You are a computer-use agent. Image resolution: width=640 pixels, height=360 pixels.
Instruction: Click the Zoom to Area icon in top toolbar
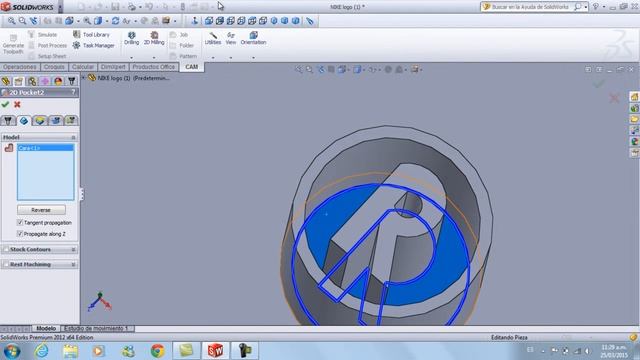[22, 21]
